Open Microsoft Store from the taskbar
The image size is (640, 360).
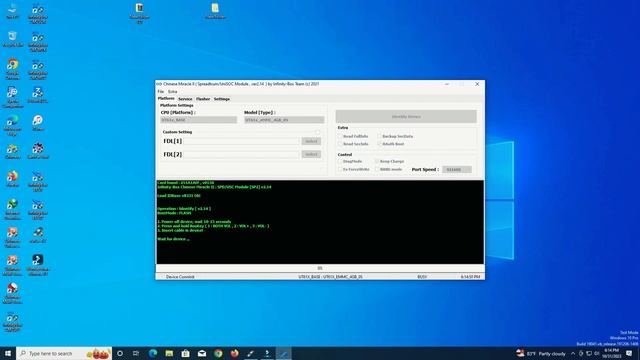[x=185, y=353]
